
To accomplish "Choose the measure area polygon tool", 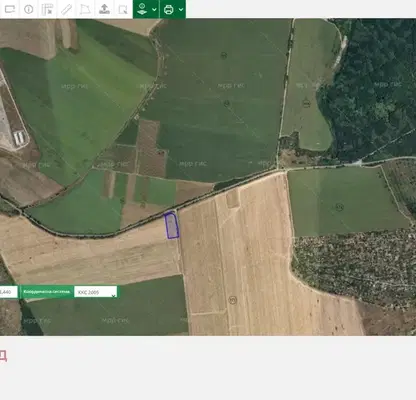I will tap(85, 9).
